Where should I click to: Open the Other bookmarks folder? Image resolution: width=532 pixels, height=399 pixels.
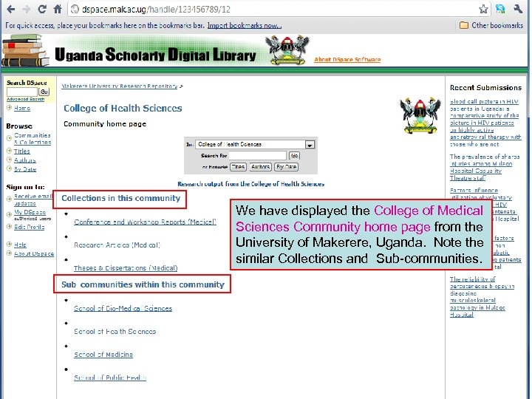coord(491,25)
